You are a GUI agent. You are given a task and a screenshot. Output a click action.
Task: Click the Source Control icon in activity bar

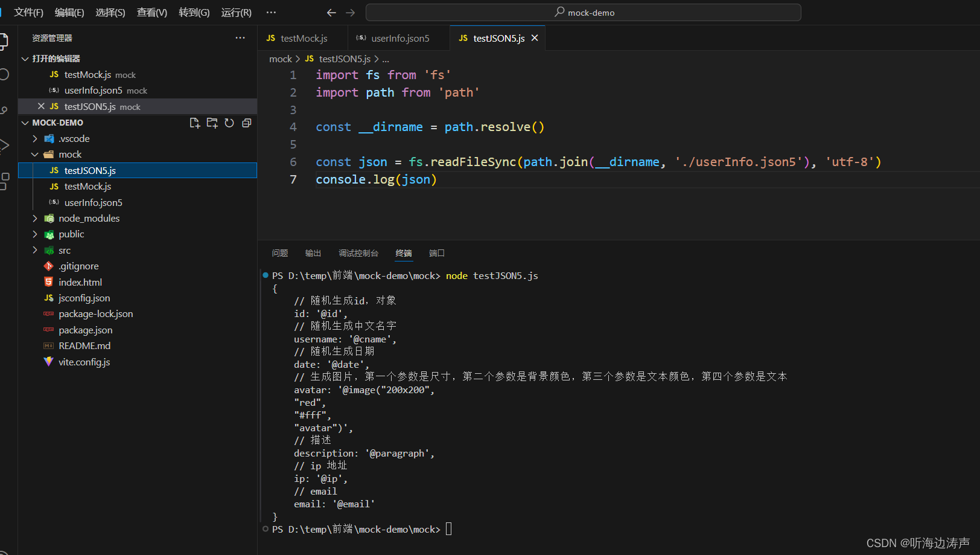tap(6, 111)
